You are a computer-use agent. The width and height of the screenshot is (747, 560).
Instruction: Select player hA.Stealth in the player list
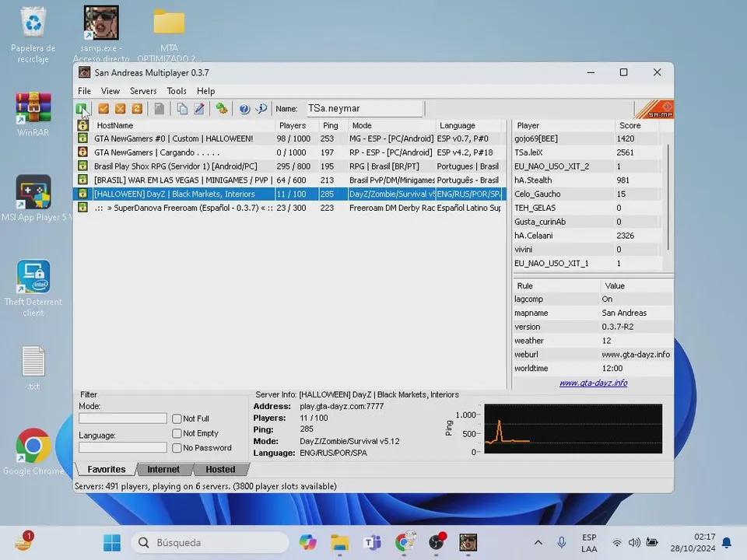587,180
